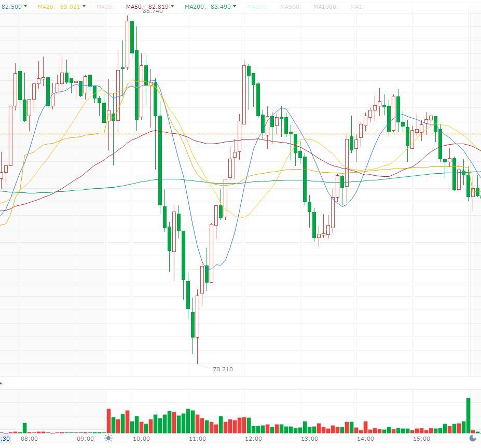Select the 14:00 time axis label
This screenshot has width=481, height=448.
coord(365,439)
